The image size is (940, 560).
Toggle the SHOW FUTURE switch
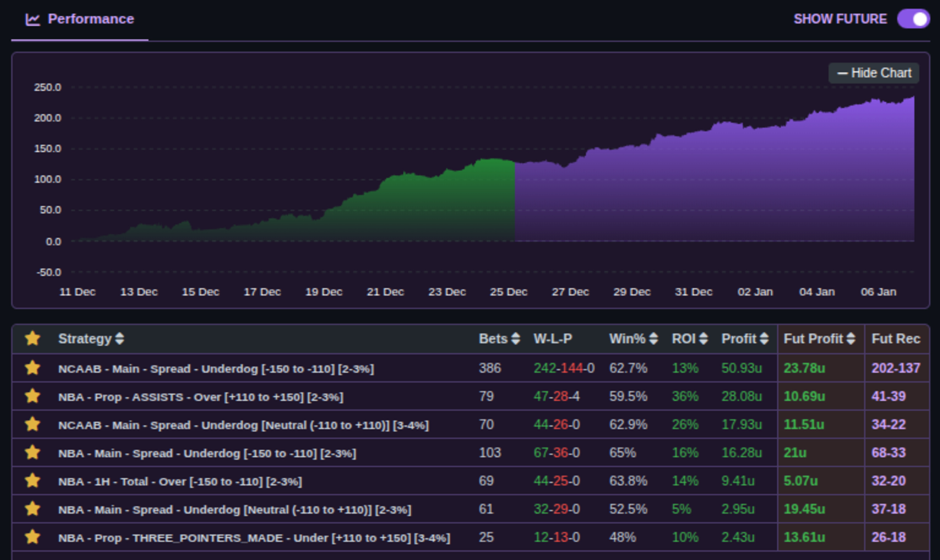pyautogui.click(x=913, y=19)
